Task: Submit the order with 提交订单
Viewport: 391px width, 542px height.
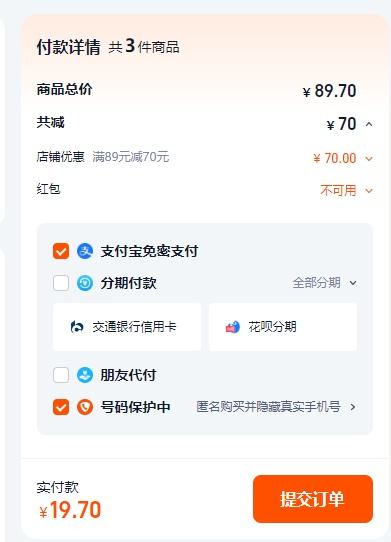Action: pyautogui.click(x=313, y=499)
